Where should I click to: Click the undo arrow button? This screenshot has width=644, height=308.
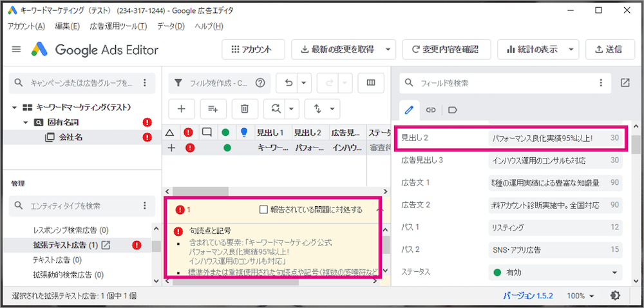click(289, 83)
